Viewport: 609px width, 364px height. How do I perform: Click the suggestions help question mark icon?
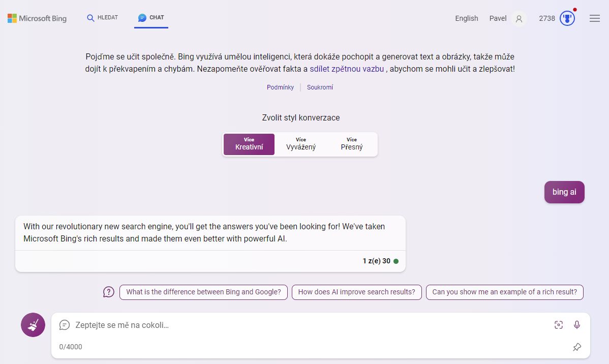point(109,292)
